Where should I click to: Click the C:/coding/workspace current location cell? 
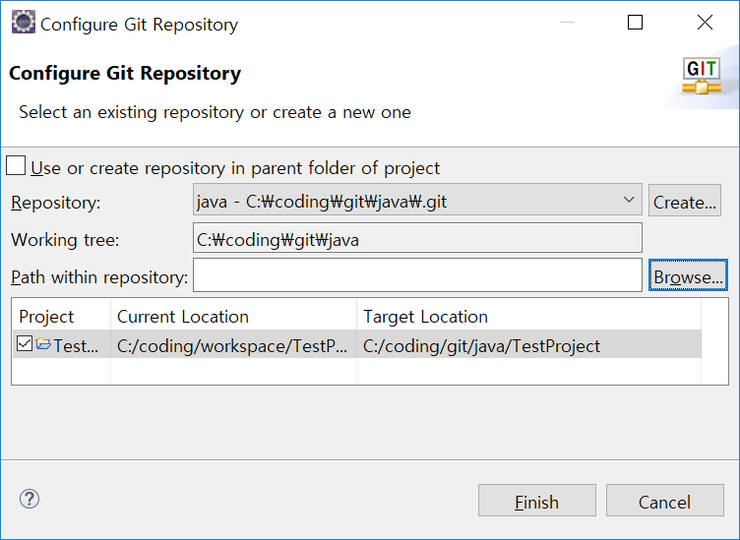[233, 346]
